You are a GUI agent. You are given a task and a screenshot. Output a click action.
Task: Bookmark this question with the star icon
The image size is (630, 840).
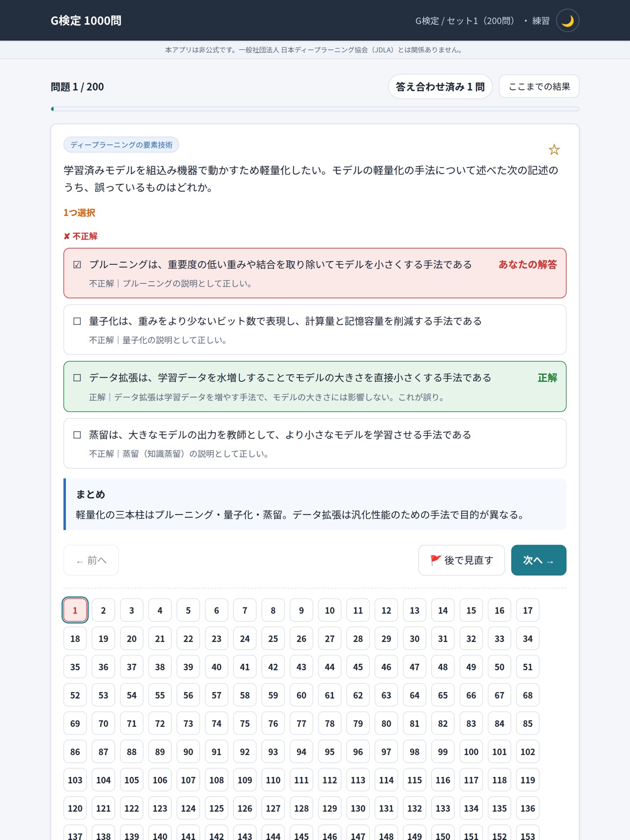(554, 149)
